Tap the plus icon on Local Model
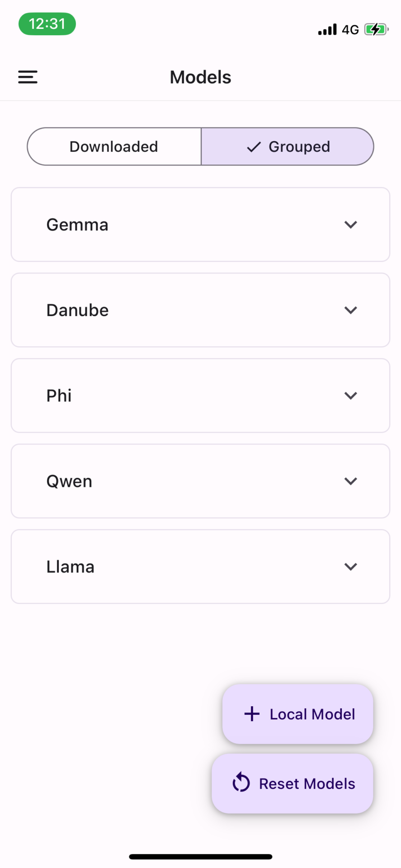 tap(252, 714)
